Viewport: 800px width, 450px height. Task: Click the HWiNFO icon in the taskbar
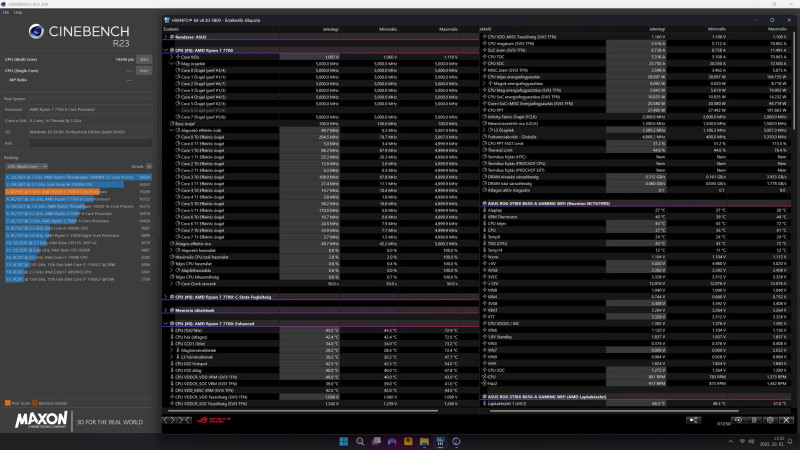tap(440, 441)
